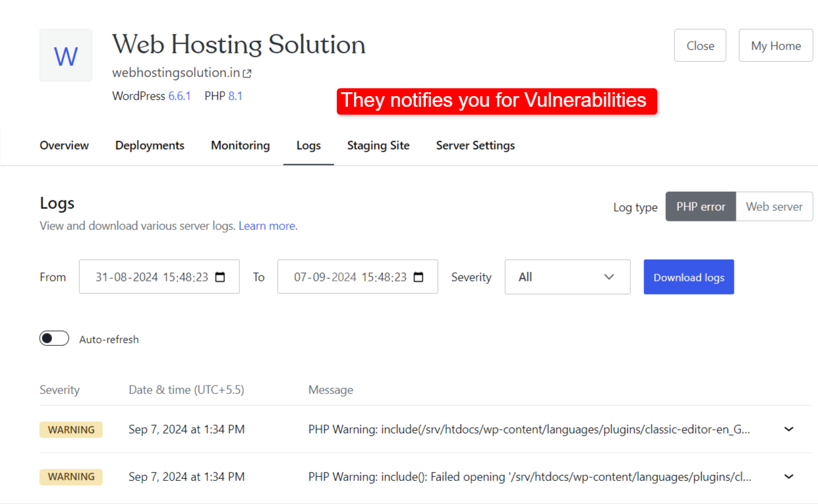The width and height of the screenshot is (818, 504).
Task: Click the WARNING severity badge on first log
Action: [71, 429]
